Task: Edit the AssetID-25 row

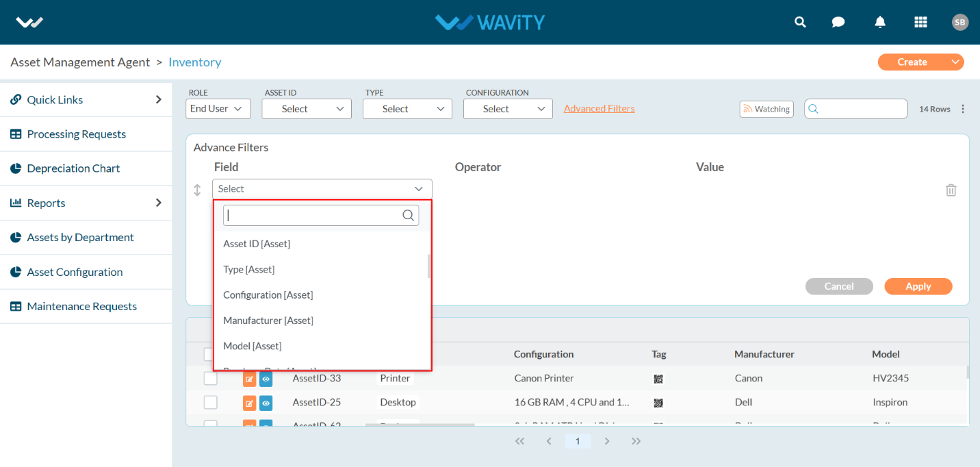Action: [249, 403]
